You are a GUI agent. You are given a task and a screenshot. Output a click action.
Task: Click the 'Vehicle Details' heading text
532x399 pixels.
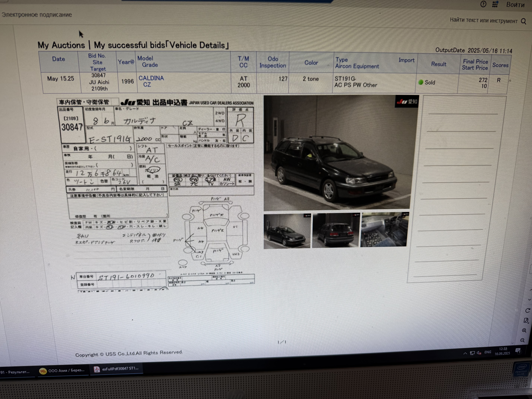coord(197,45)
